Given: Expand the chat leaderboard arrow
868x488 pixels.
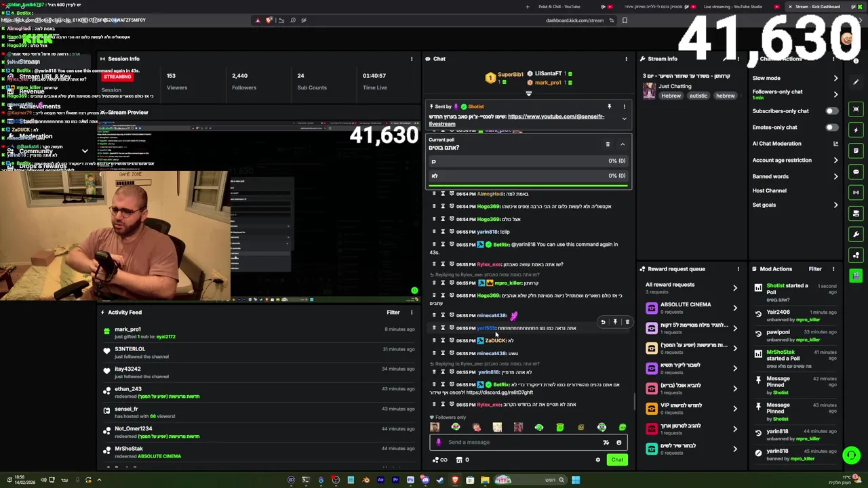Looking at the screenshot, I should [529, 94].
